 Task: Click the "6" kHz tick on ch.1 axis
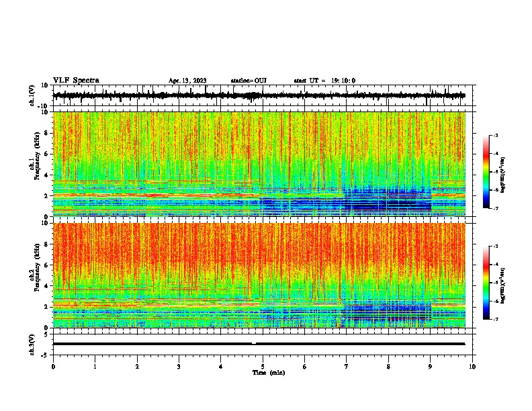pyautogui.click(x=47, y=154)
